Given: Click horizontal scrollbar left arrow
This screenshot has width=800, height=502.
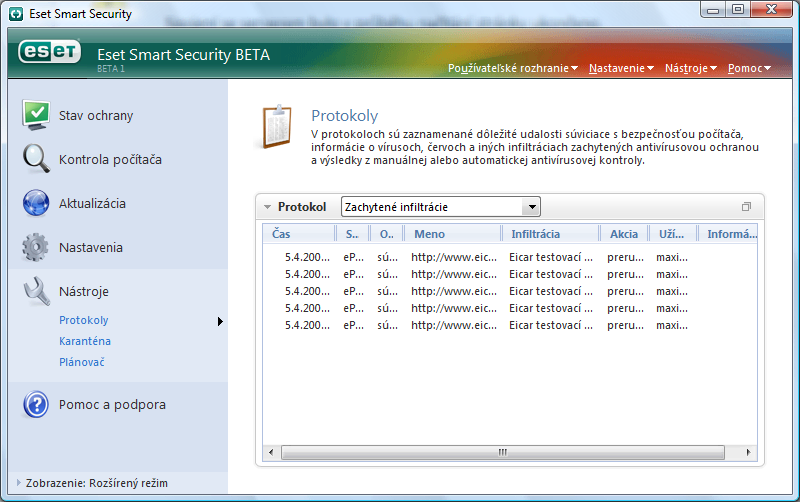Looking at the screenshot, I should (271, 453).
